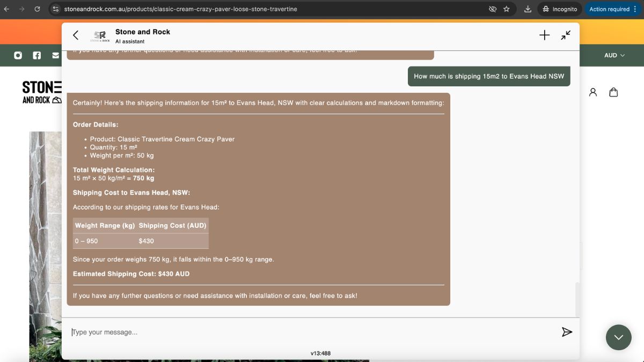Open browser downloads
This screenshot has width=644, height=362.
pos(528,9)
